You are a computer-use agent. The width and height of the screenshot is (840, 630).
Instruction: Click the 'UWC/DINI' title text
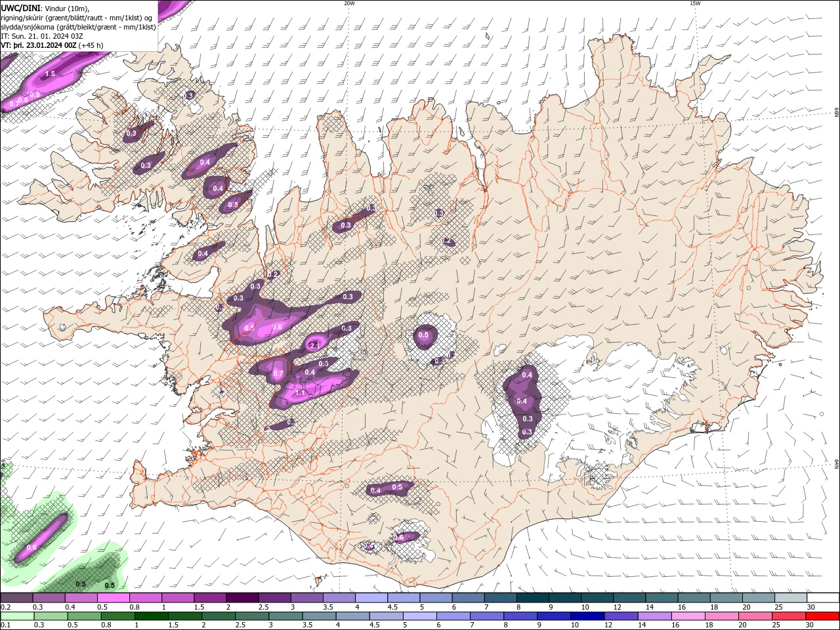coord(20,8)
